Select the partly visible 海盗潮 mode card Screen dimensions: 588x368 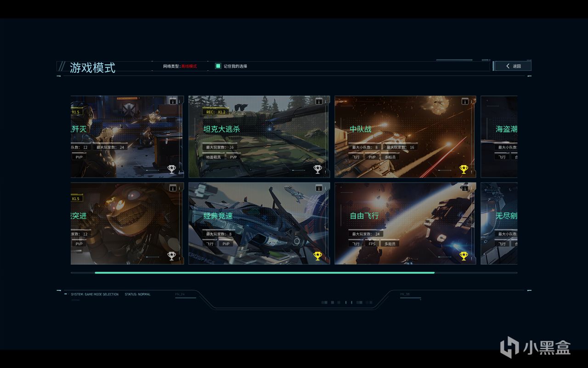[x=499, y=137]
